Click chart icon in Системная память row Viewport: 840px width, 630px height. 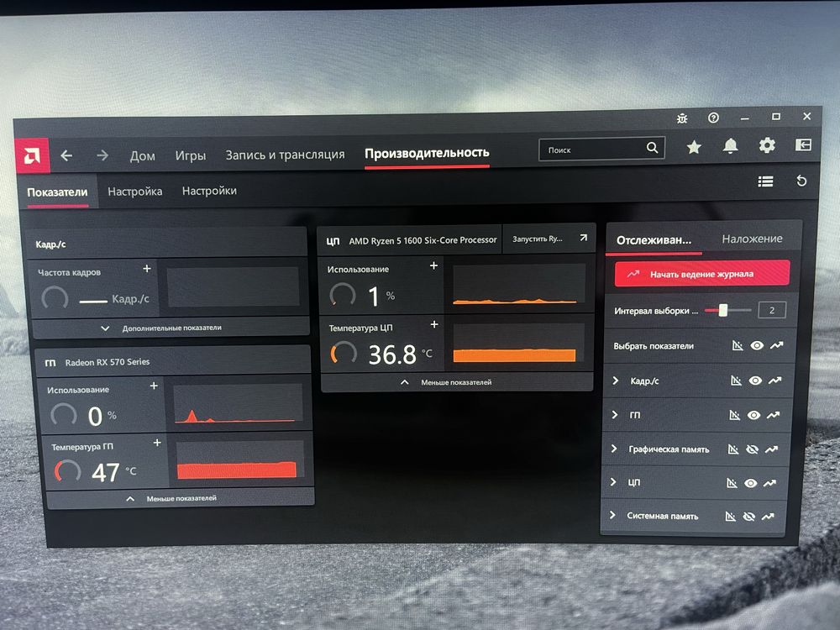[x=730, y=517]
